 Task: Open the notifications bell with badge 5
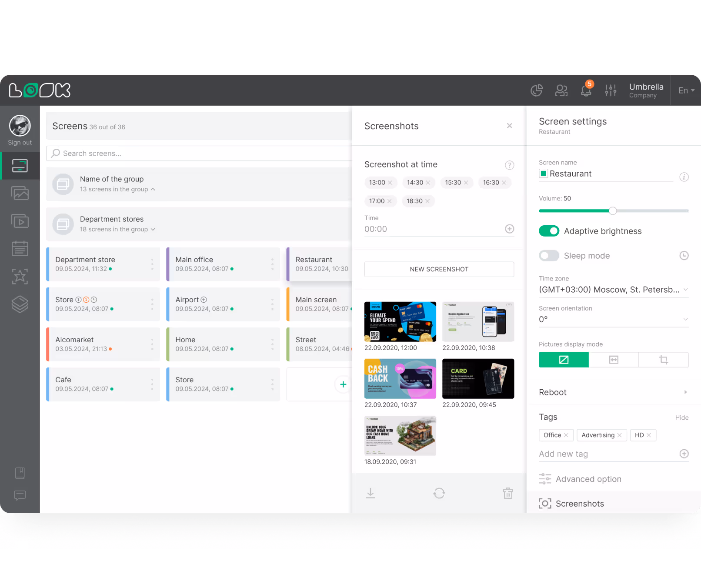point(586,90)
